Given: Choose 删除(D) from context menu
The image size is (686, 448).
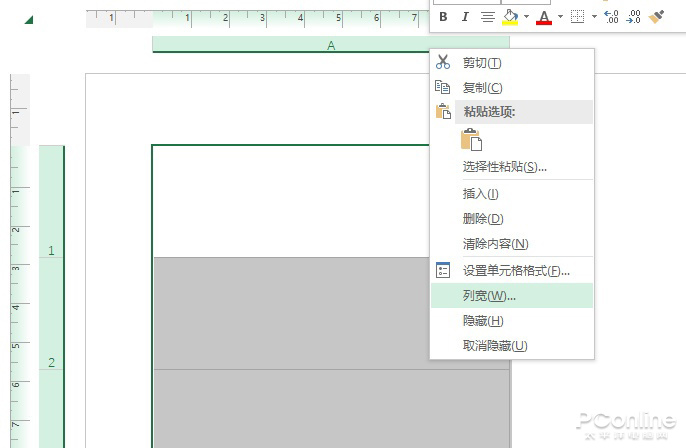Looking at the screenshot, I should click(512, 218).
